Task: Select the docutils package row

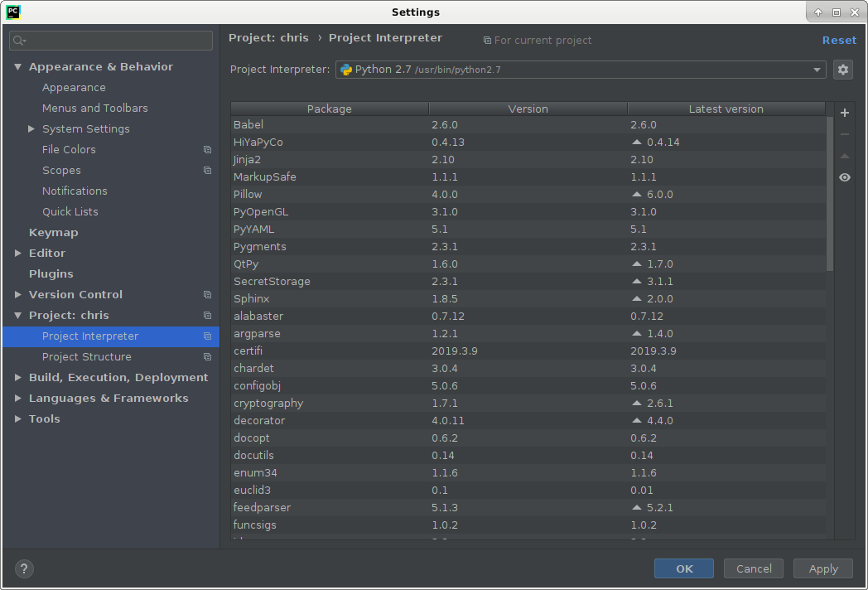Action: [x=528, y=456]
